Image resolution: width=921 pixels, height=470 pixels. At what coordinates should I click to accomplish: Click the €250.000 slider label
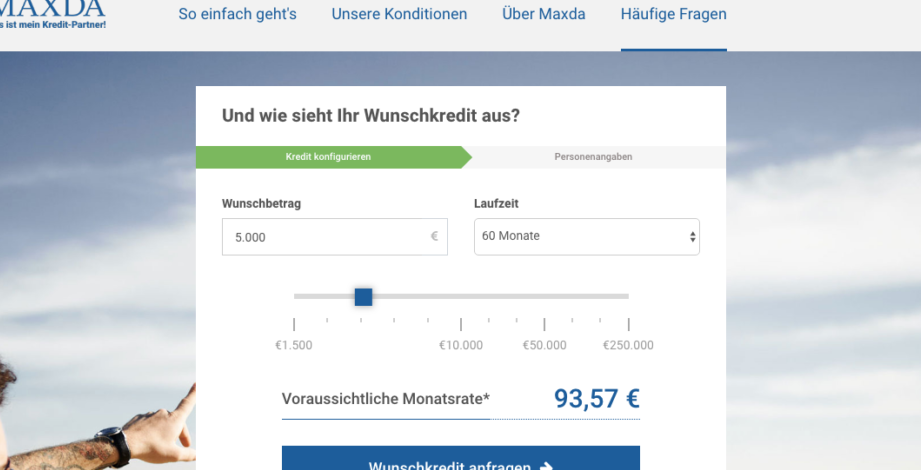(628, 346)
